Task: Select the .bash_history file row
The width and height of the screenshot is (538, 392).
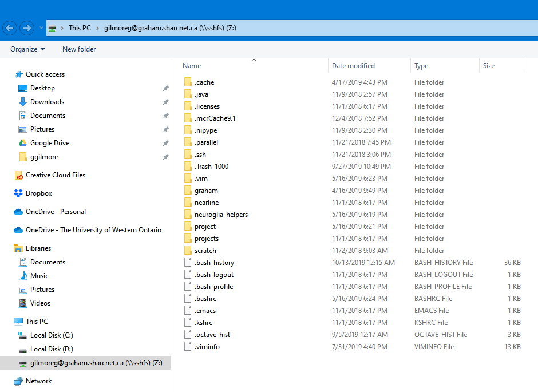Action: (x=214, y=263)
